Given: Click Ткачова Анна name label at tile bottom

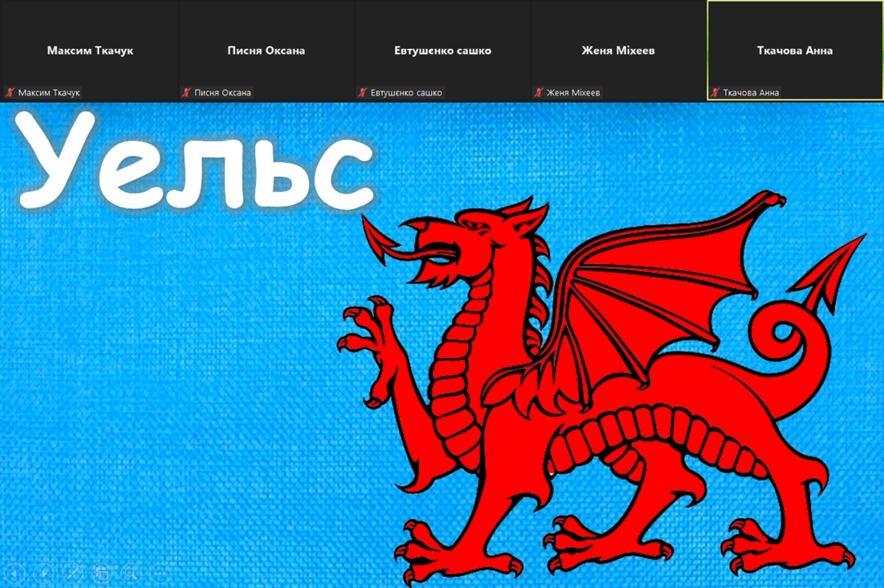Looking at the screenshot, I should click(751, 93).
